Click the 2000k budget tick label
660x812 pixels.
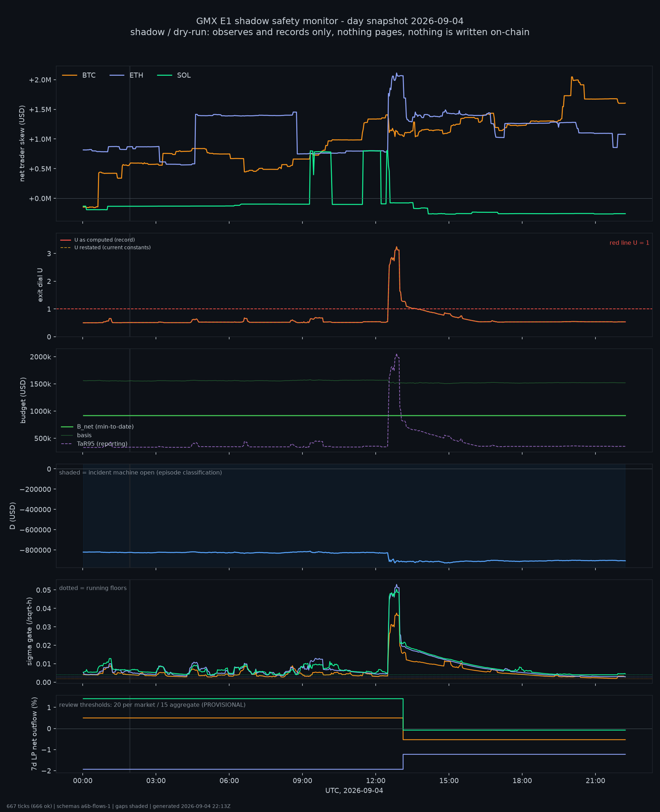41,357
